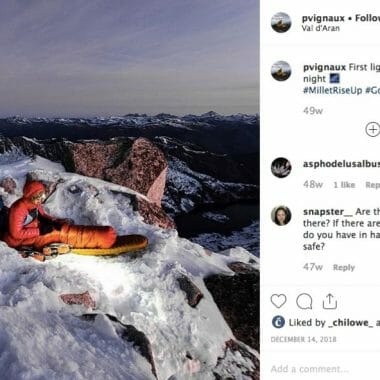Follow pvignaux from the post header
This screenshot has height=380, width=380.
(367, 18)
